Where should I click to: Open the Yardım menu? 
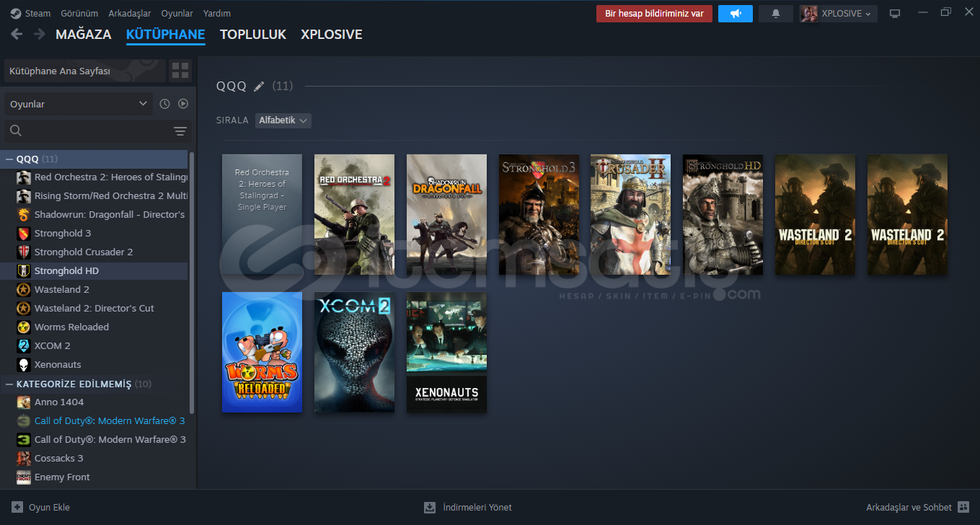tap(217, 14)
